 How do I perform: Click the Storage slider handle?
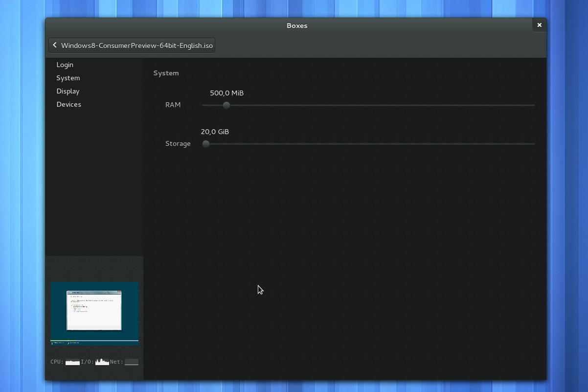206,144
